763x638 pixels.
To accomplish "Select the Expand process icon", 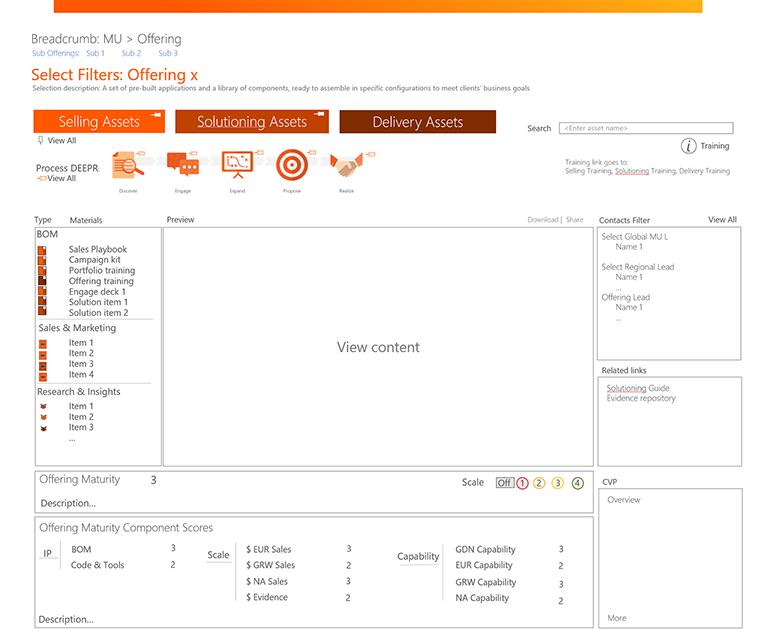I will coord(236,164).
